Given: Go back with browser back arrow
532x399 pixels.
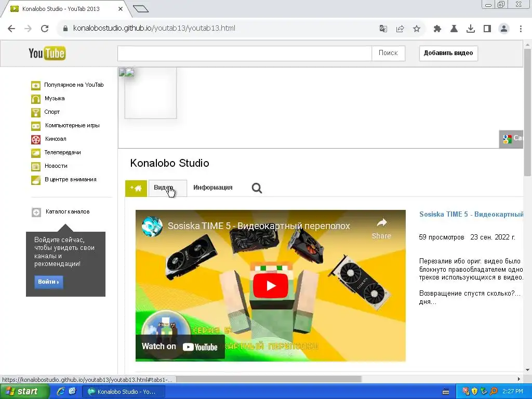Looking at the screenshot, I should [11, 29].
